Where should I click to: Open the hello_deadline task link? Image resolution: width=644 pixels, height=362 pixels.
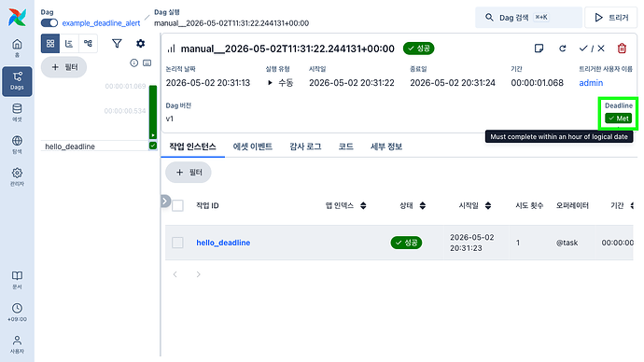pyautogui.click(x=223, y=243)
